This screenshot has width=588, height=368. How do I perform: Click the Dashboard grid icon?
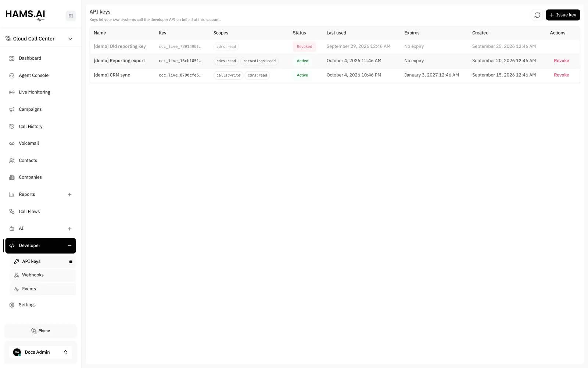[12, 59]
